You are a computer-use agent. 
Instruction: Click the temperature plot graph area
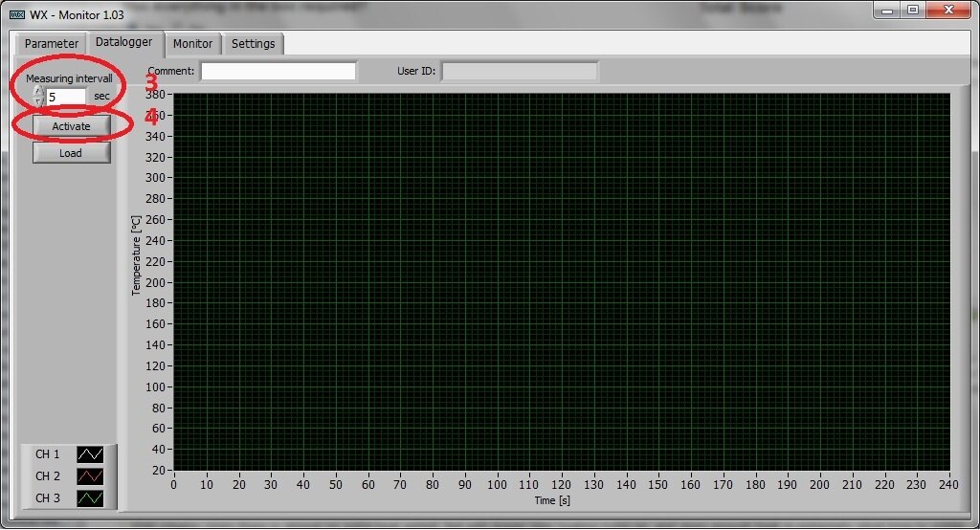[x=562, y=282]
